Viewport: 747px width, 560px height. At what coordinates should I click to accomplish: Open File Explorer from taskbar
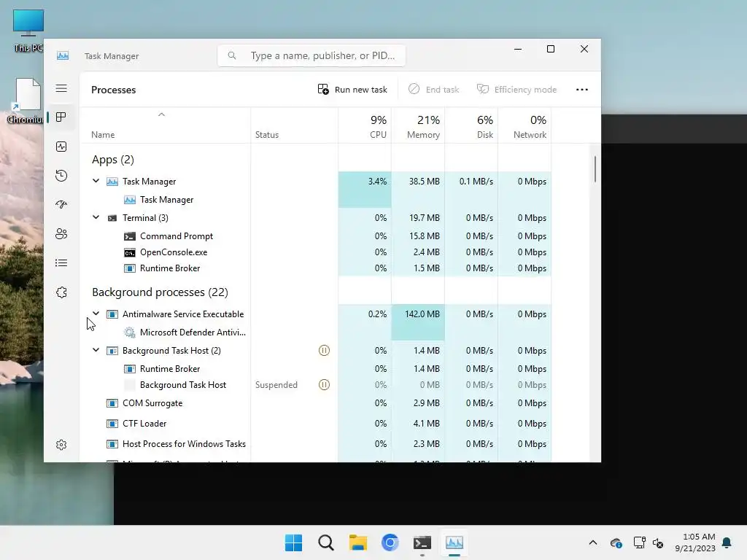(357, 542)
